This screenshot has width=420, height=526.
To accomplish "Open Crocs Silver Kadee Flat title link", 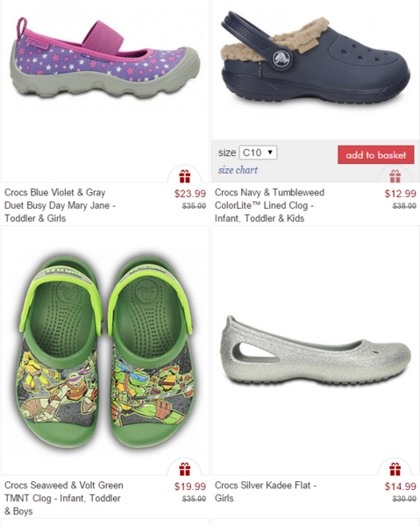I will 266,492.
